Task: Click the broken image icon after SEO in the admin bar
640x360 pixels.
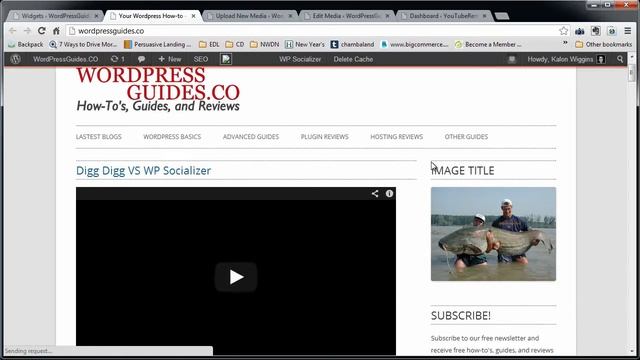Action: [226, 59]
